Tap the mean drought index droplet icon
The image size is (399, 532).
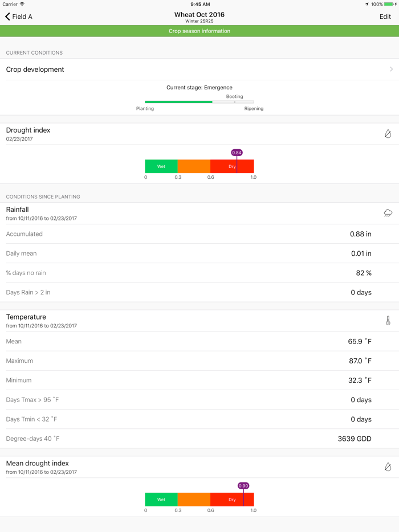point(388,467)
